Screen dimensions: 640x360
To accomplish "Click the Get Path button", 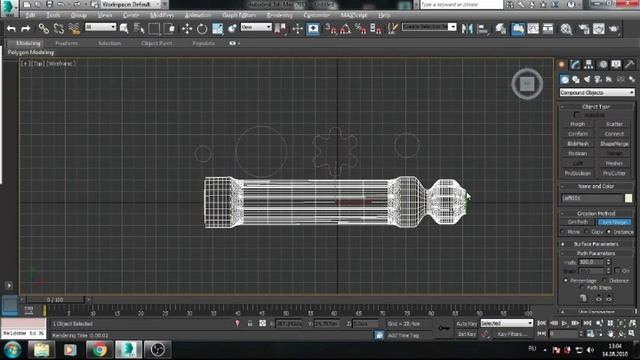I will click(578, 222).
